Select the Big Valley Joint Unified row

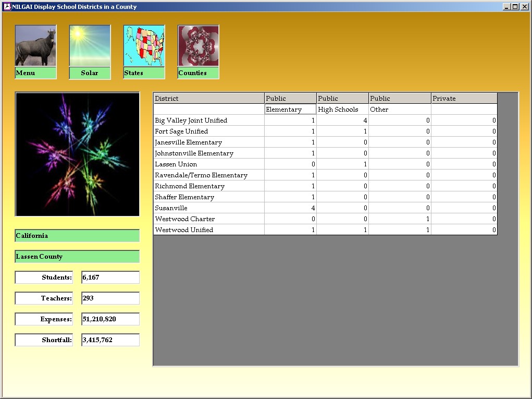coord(208,120)
